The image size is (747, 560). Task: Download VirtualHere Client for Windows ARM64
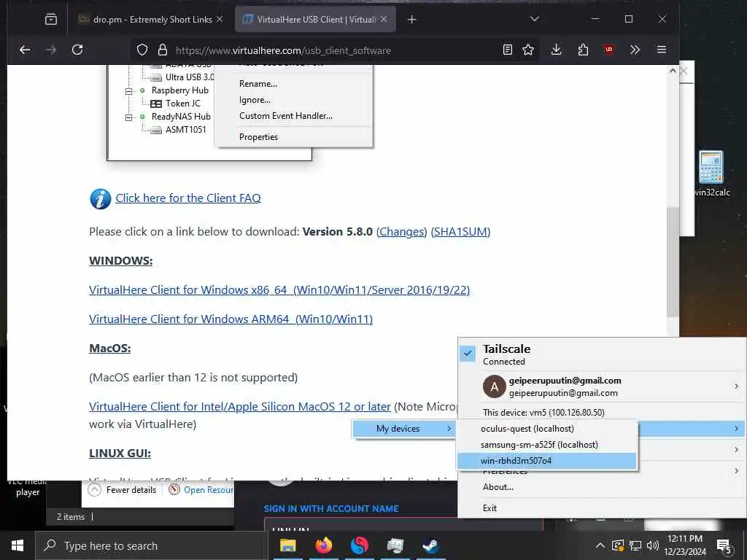click(231, 319)
